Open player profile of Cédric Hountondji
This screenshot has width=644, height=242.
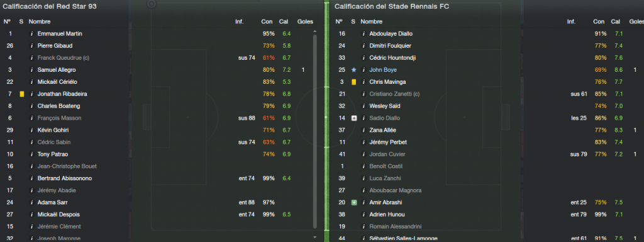(392, 58)
